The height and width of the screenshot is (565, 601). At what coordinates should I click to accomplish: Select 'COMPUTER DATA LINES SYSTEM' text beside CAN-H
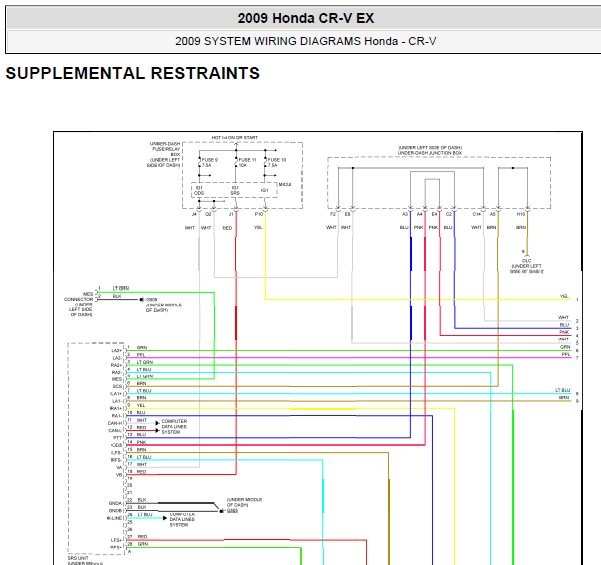(x=174, y=427)
